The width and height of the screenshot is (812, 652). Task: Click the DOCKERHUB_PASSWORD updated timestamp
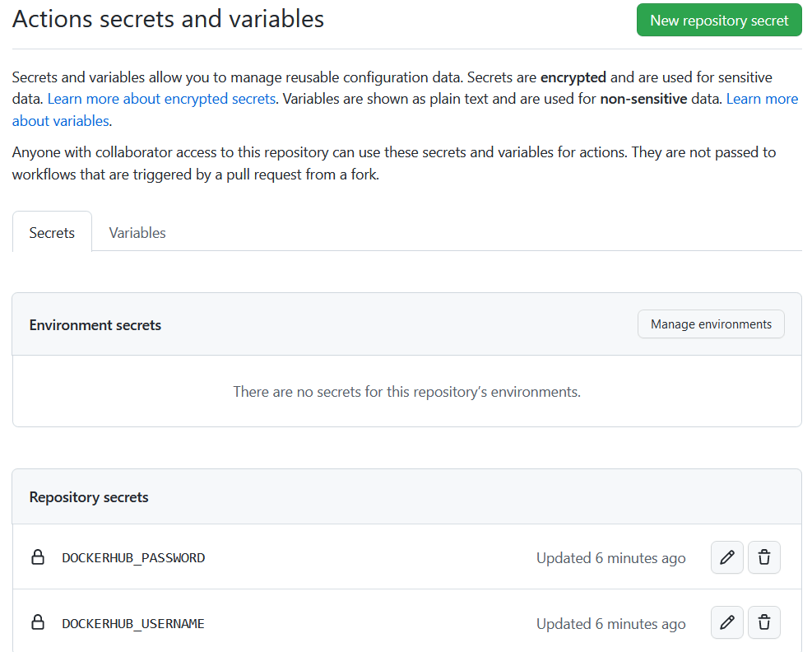pos(611,558)
